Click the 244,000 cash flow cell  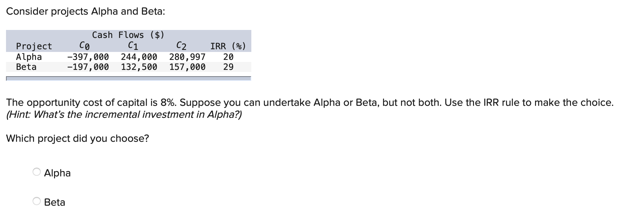tap(139, 57)
